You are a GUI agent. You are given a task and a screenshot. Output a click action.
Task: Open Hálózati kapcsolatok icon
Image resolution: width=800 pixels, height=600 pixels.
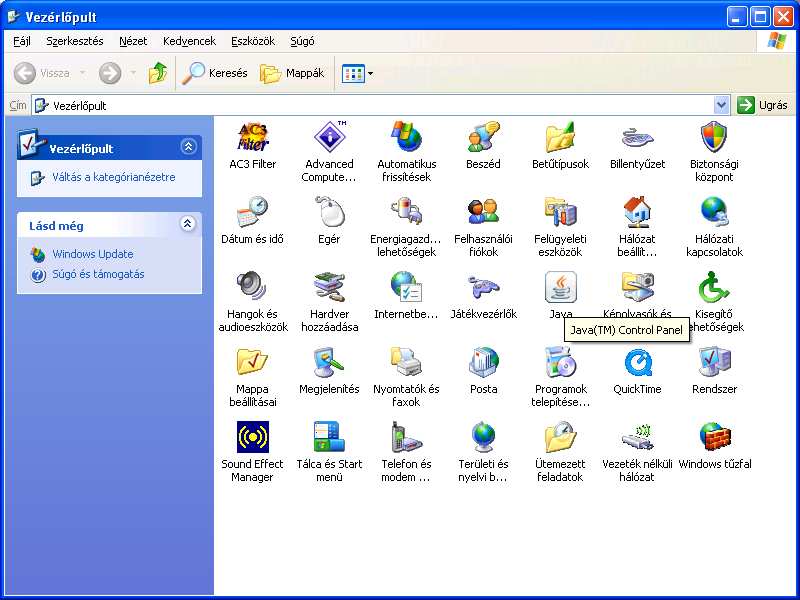(714, 212)
